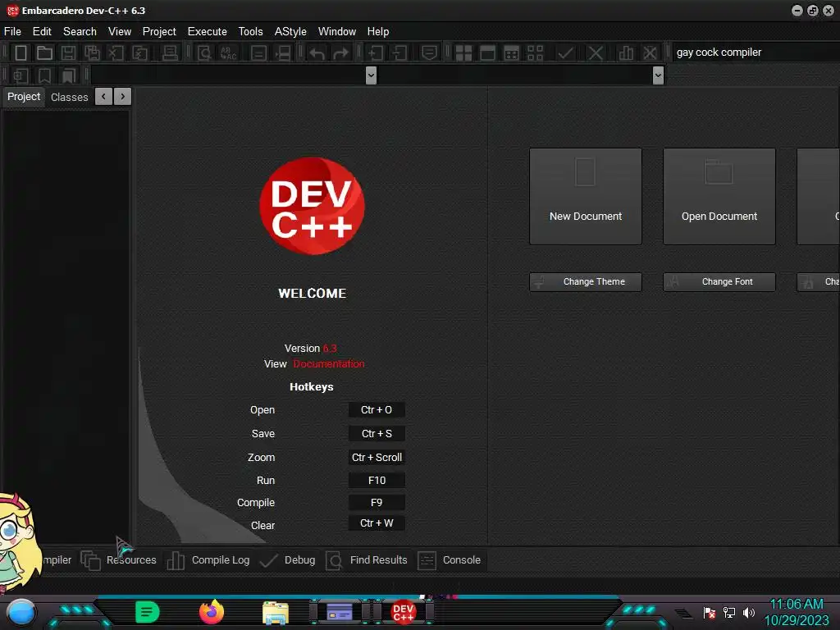The image size is (840, 630).
Task: Click the Replace AB-AC toolbar icon
Action: click(x=228, y=52)
